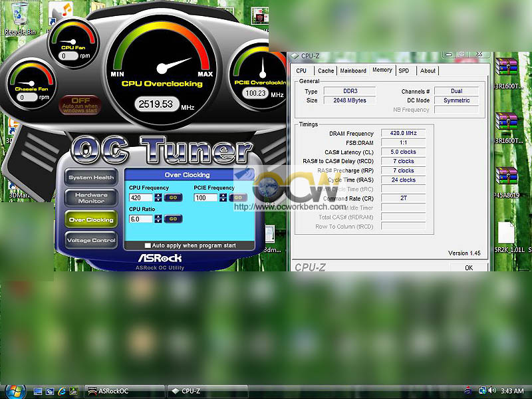Open the music file desktop icon
This screenshot has width=532, height=399.
(61, 13)
